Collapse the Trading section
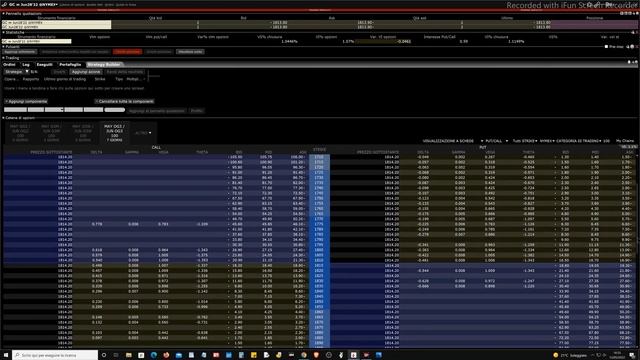 (3, 58)
